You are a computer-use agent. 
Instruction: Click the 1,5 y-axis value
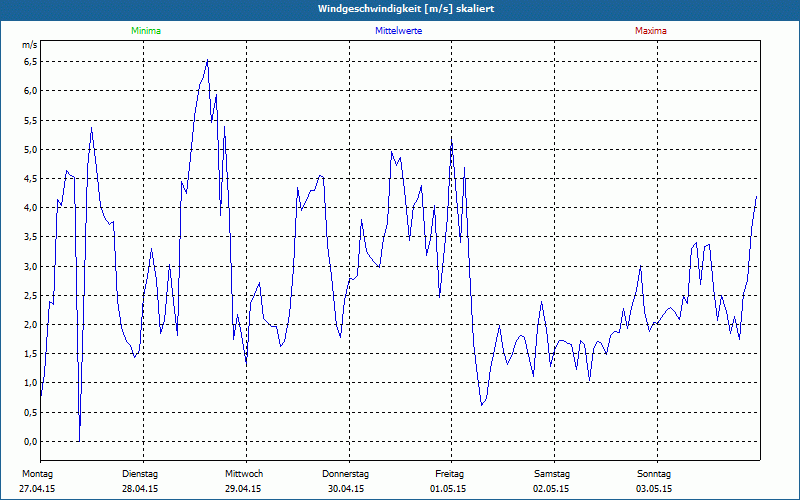(x=31, y=354)
